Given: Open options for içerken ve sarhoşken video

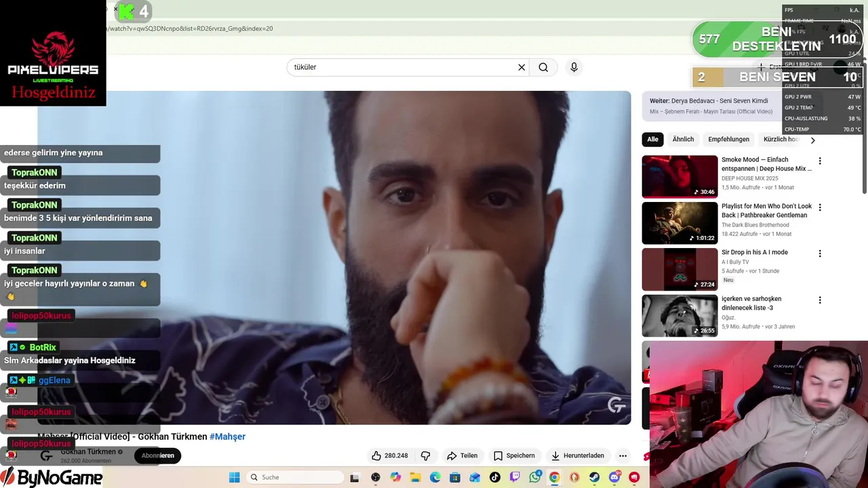Looking at the screenshot, I should (820, 300).
